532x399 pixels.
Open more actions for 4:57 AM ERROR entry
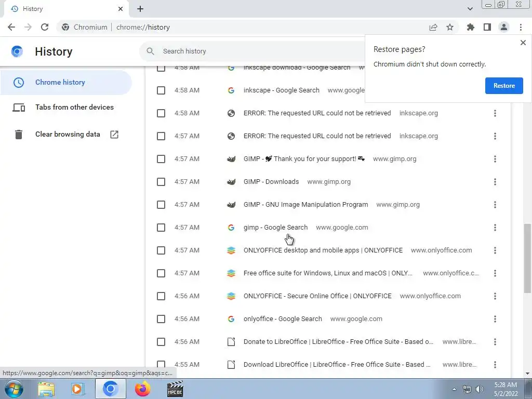tap(495, 136)
